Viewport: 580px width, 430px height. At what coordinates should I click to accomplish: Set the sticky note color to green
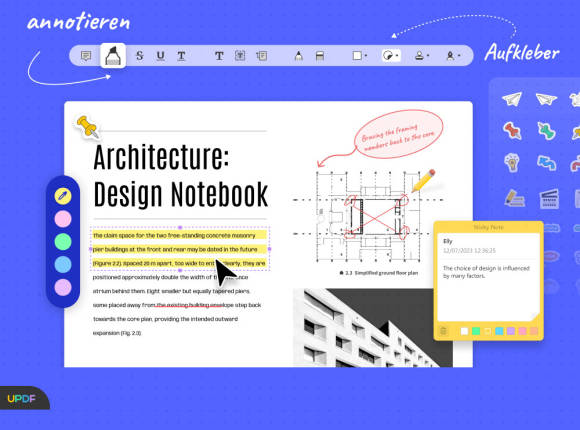click(x=476, y=331)
